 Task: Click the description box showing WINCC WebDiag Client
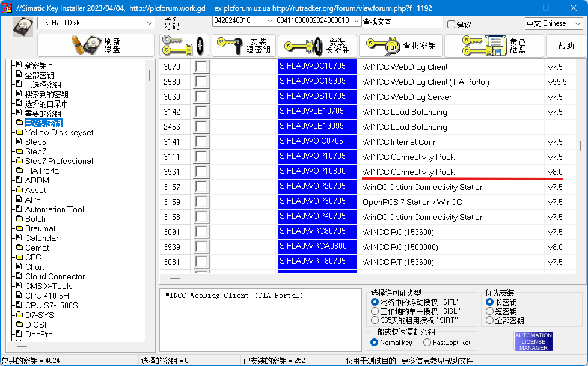(x=260, y=320)
